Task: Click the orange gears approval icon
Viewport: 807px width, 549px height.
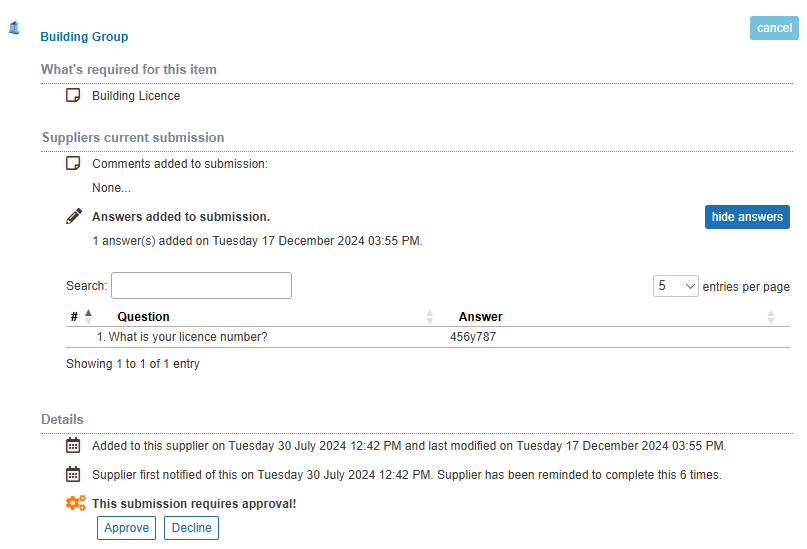Action: [x=76, y=503]
